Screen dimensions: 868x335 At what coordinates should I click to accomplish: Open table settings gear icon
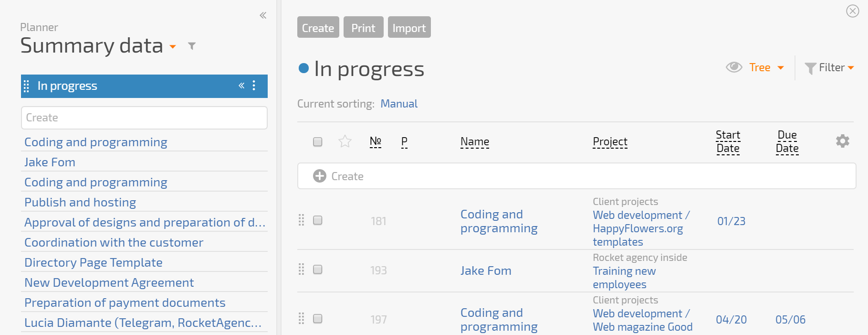tap(843, 141)
